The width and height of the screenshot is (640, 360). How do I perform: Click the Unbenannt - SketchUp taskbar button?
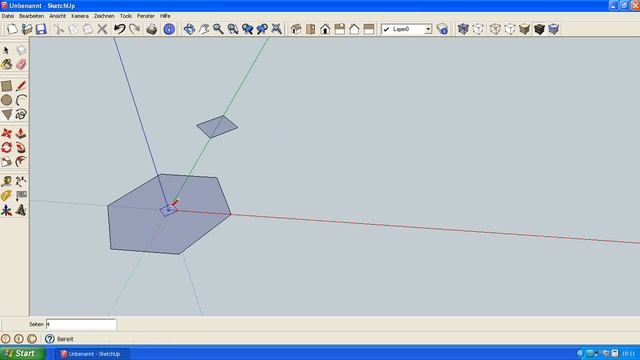pyautogui.click(x=93, y=354)
